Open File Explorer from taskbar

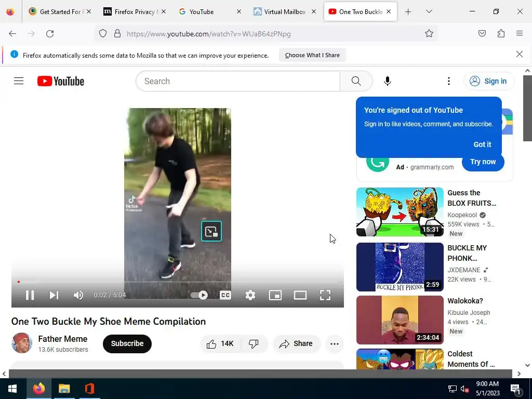64,389
